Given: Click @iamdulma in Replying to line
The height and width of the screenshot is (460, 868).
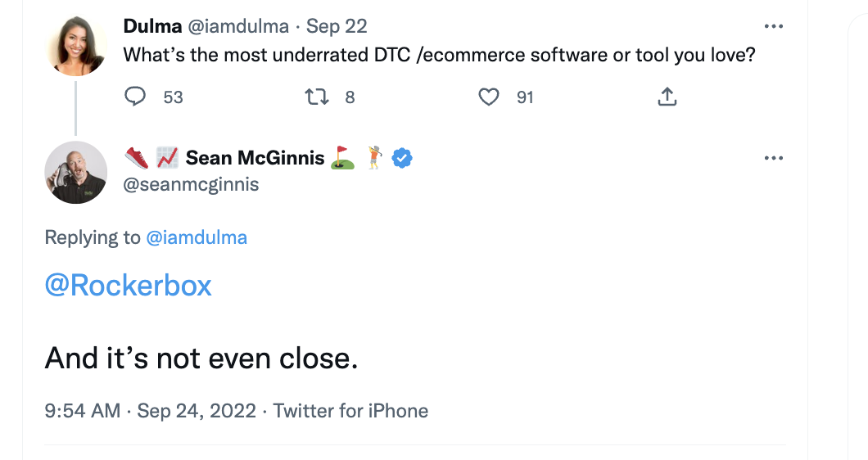Looking at the screenshot, I should point(197,237).
